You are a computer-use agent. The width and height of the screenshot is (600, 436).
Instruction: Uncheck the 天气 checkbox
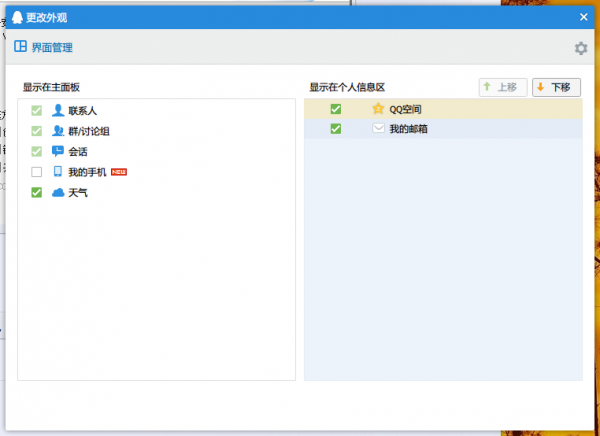(37, 192)
